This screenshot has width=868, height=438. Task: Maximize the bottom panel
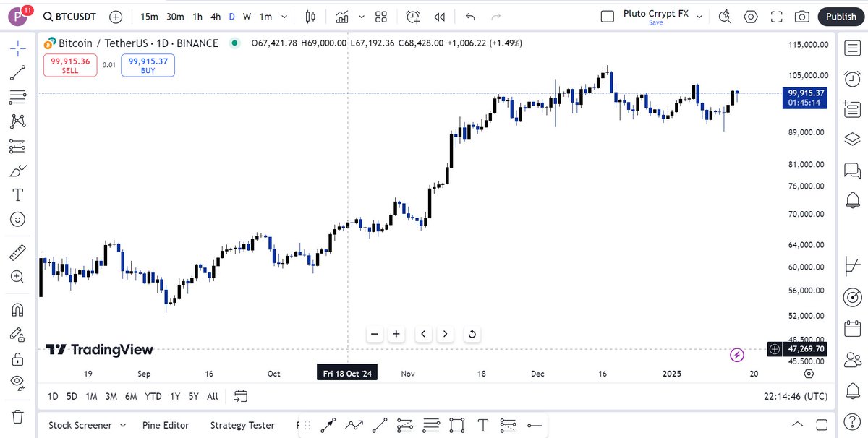[x=821, y=424]
